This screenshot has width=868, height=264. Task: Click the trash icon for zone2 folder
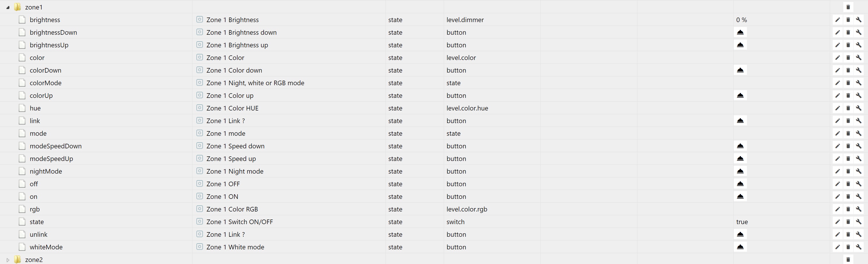[848, 260]
